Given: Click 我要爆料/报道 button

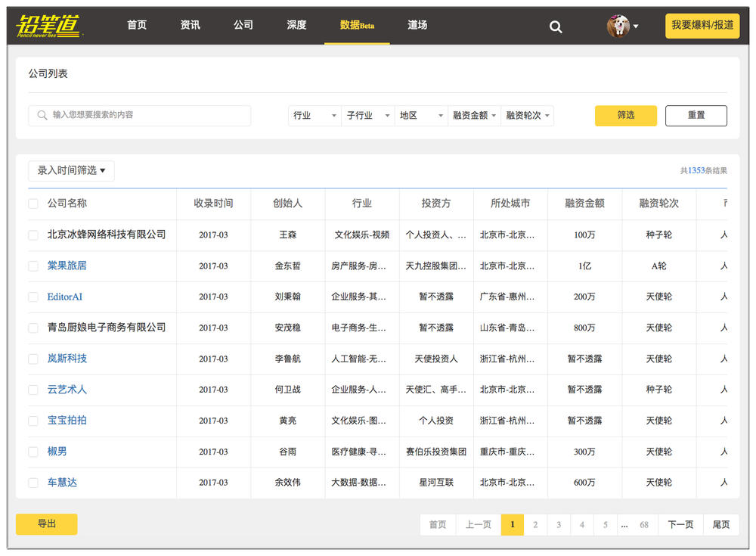Looking at the screenshot, I should pos(702,26).
